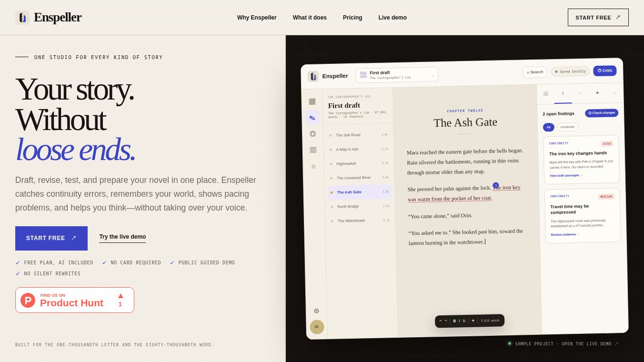Select The Watchtower chapter
The image size is (644, 362).
(361, 221)
